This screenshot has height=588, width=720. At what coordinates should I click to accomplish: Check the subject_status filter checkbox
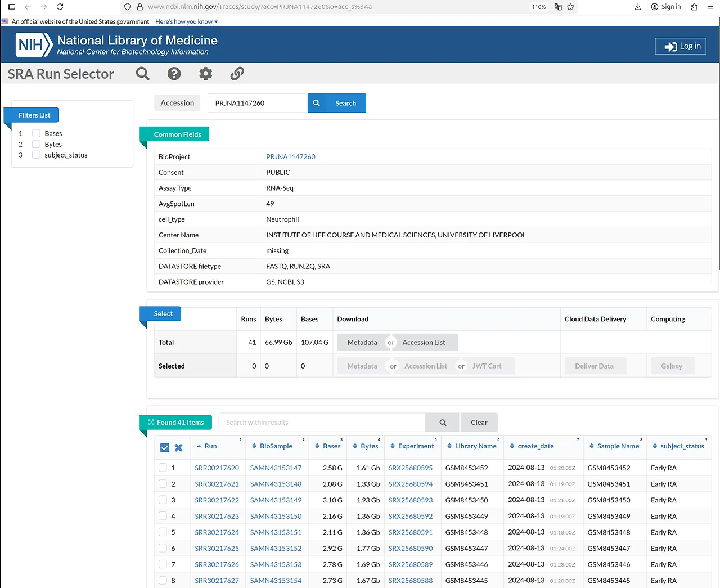click(36, 155)
